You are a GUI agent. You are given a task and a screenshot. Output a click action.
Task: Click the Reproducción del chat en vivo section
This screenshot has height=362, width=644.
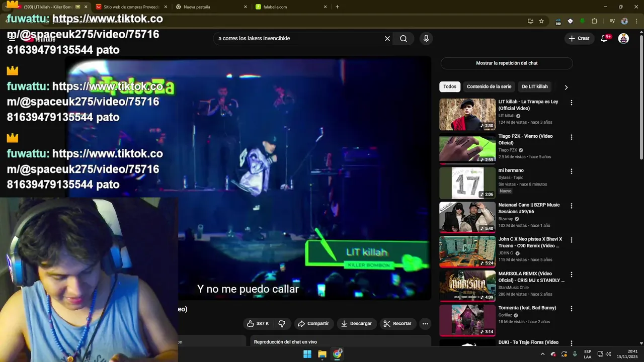[341, 342]
